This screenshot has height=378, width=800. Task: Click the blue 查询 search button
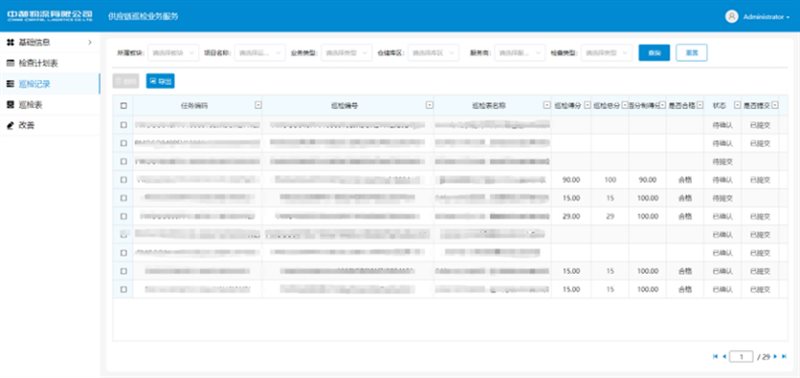(x=654, y=53)
